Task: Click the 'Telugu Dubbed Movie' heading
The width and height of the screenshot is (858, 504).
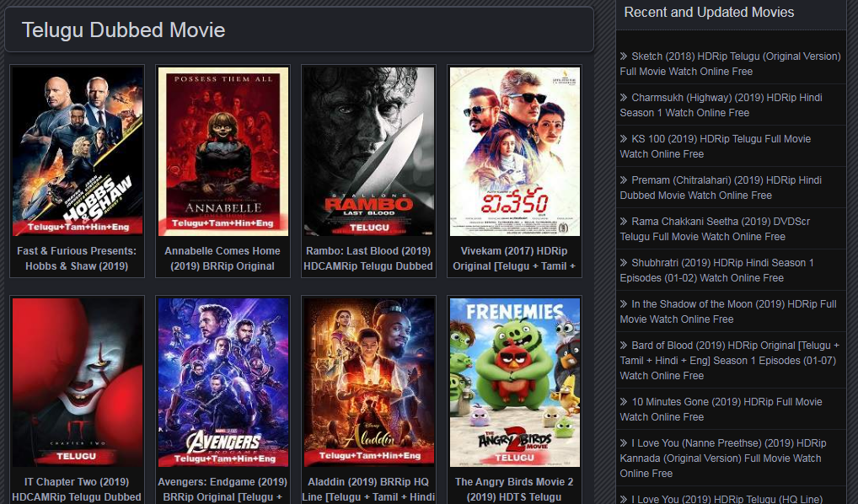Action: (124, 30)
